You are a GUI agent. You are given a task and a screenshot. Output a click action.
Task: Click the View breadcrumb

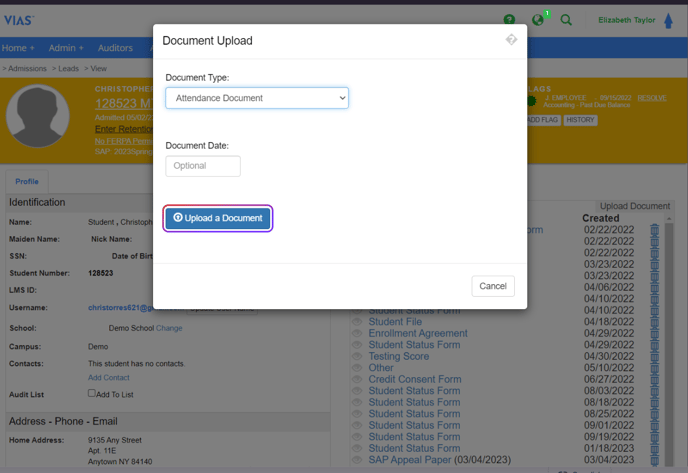tap(99, 68)
